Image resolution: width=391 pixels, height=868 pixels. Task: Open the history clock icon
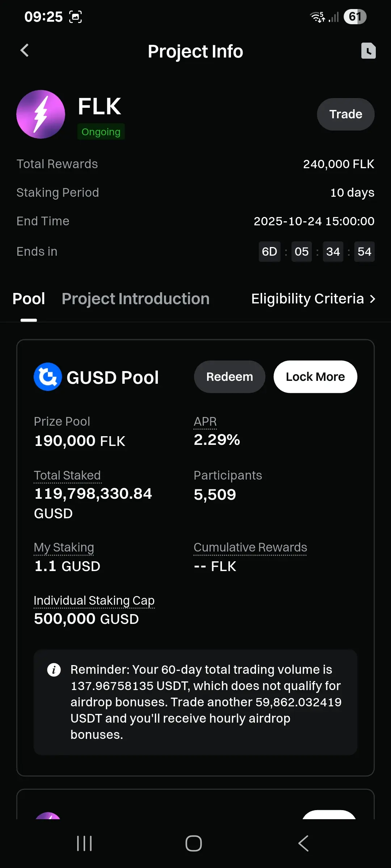pyautogui.click(x=368, y=51)
